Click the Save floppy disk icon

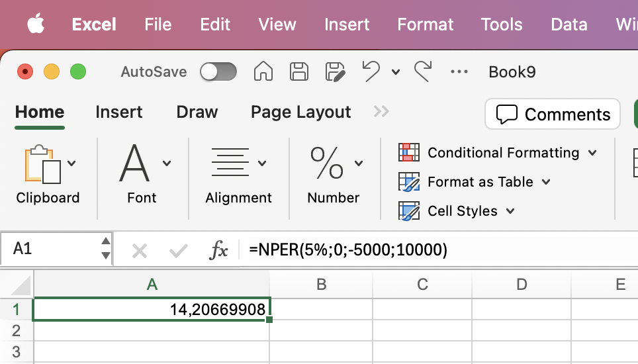click(x=299, y=71)
